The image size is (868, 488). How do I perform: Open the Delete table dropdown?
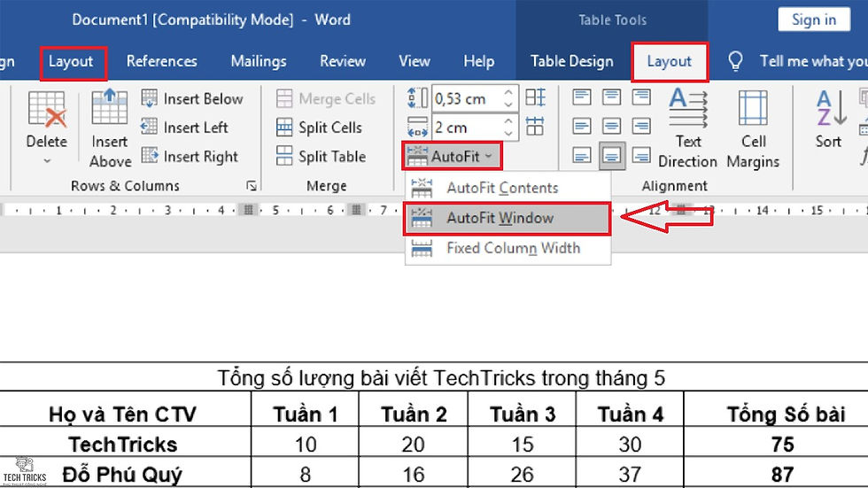(46, 128)
